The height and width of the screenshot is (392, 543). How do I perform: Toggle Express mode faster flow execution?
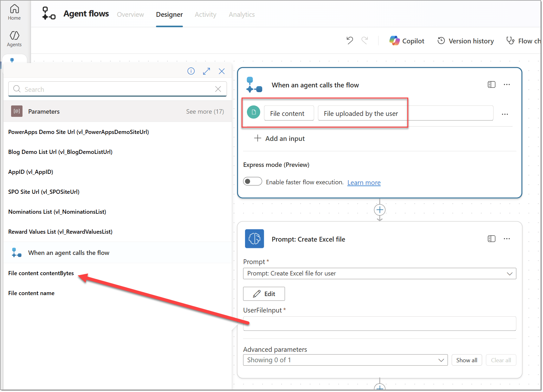(253, 181)
